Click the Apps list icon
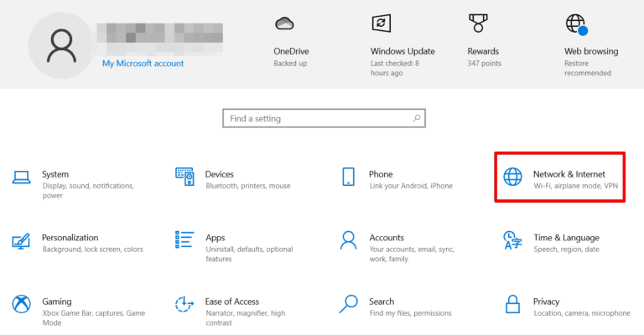 pyautogui.click(x=184, y=240)
